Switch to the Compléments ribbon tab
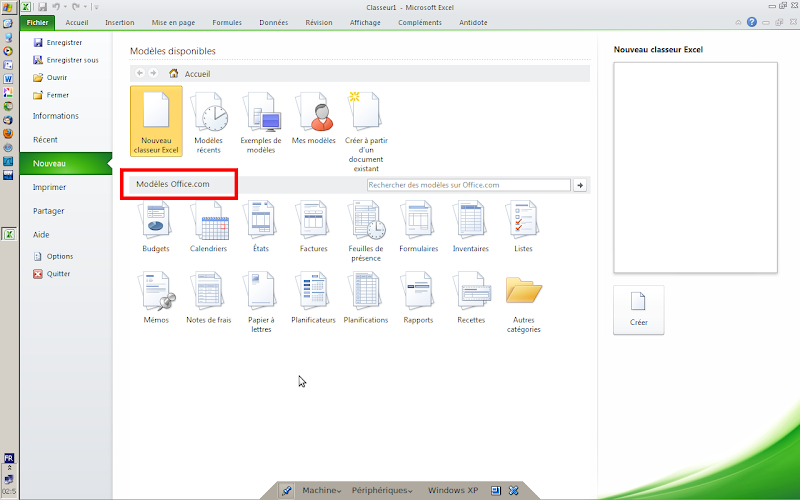This screenshot has width=800, height=500. point(420,22)
